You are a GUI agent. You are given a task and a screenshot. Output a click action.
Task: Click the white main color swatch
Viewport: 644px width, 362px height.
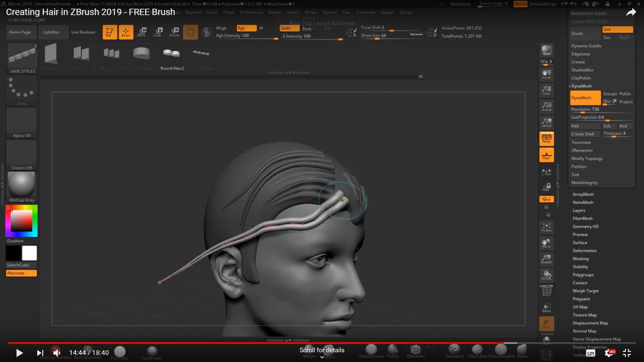[x=30, y=253]
